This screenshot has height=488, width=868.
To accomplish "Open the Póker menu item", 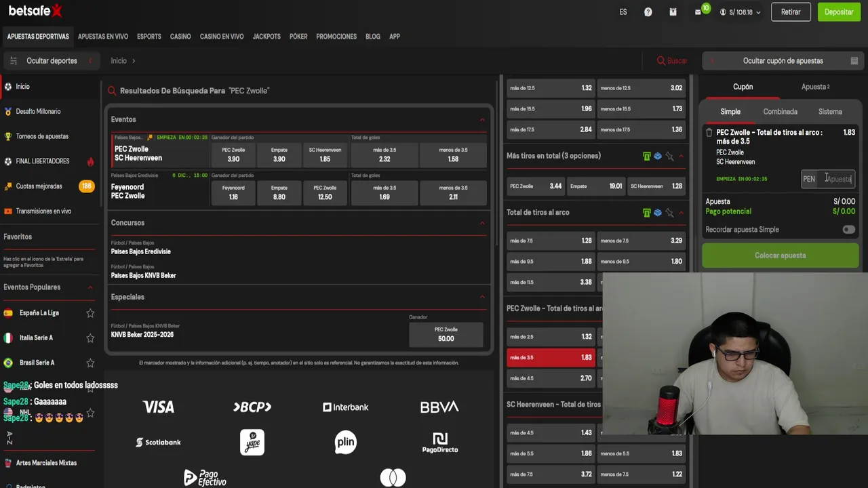I will tap(298, 37).
